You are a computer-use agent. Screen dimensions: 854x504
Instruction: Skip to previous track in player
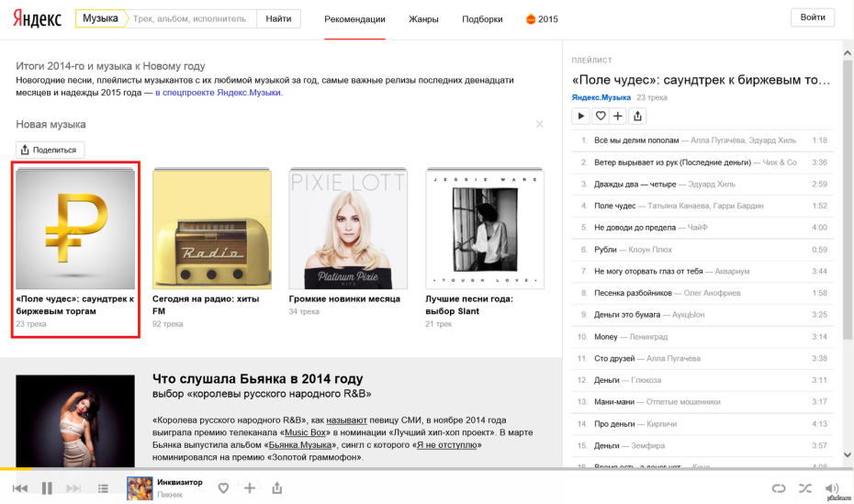pyautogui.click(x=20, y=488)
